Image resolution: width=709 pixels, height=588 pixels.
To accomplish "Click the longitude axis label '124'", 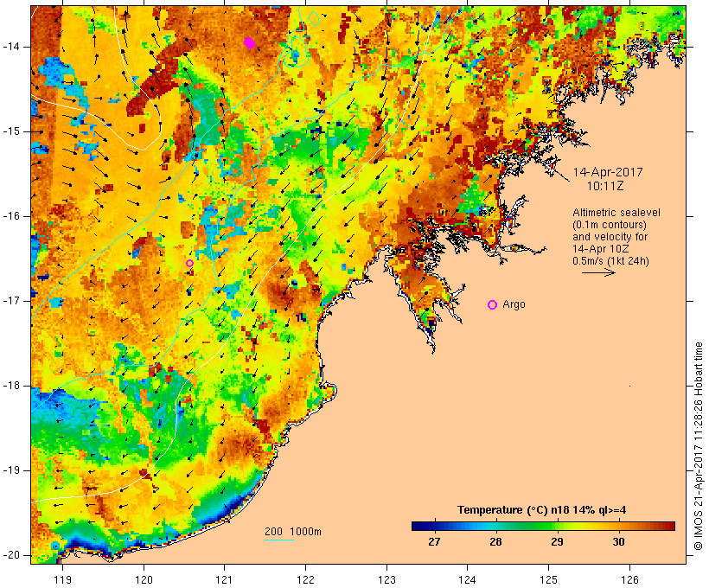I will (x=468, y=579).
